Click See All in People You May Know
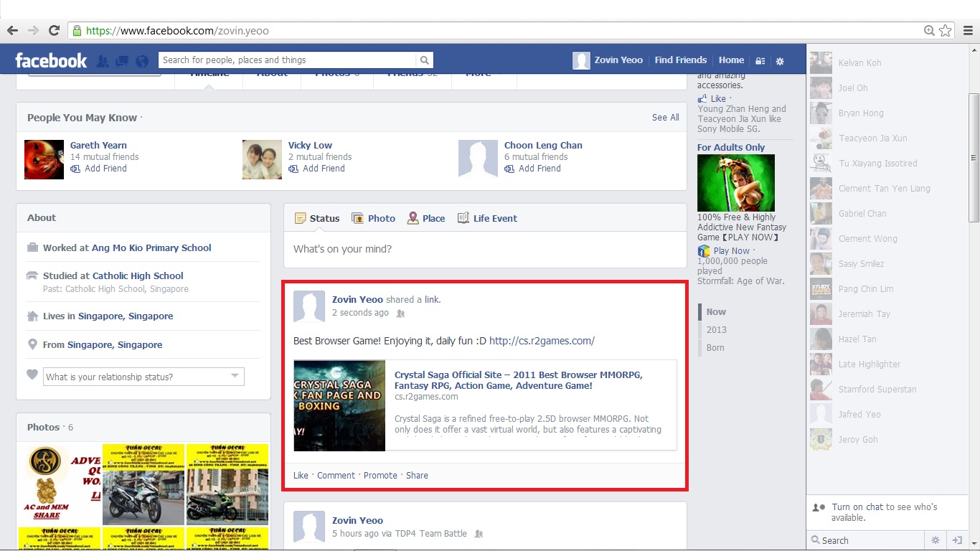980x551 pixels. click(x=665, y=118)
